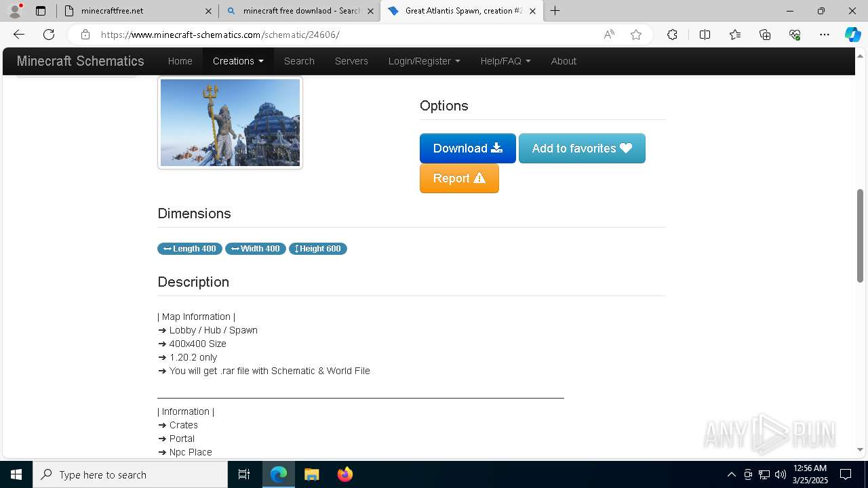Click the Read aloud icon
The width and height of the screenshot is (868, 488).
(609, 35)
